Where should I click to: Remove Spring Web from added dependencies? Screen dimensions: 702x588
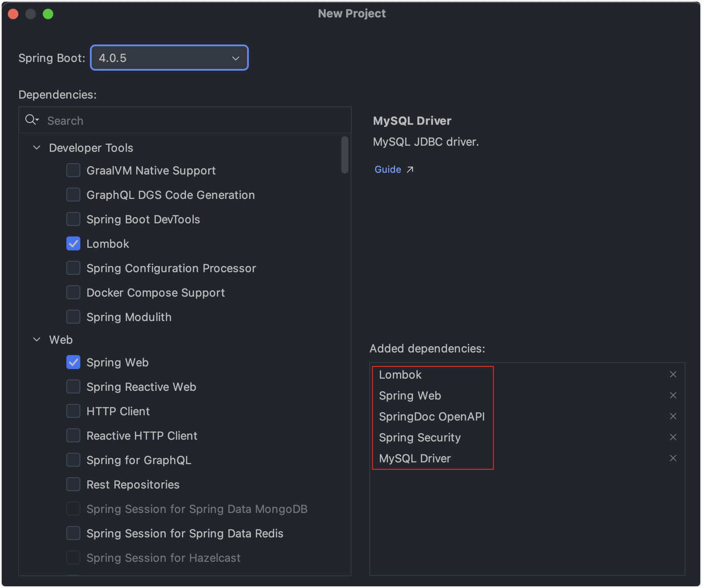(673, 396)
